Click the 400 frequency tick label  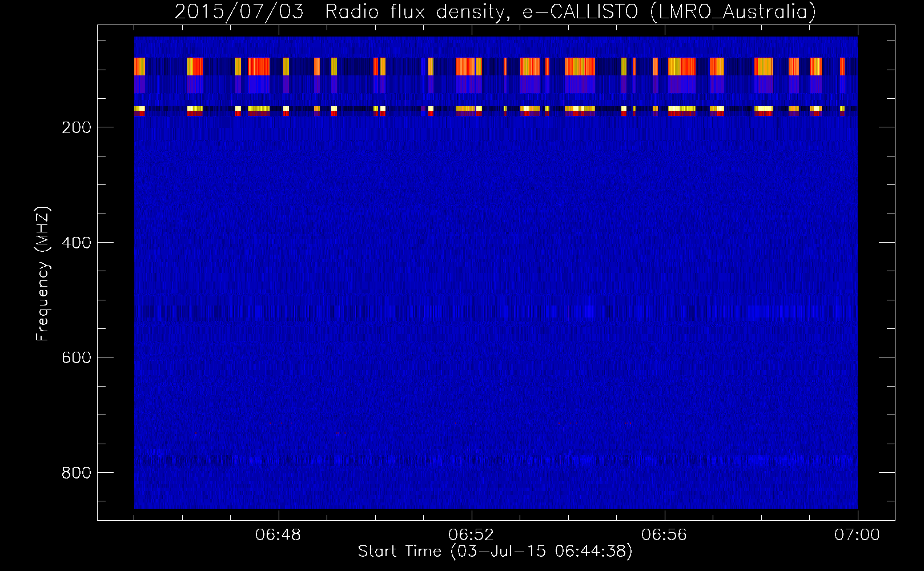[x=77, y=243]
